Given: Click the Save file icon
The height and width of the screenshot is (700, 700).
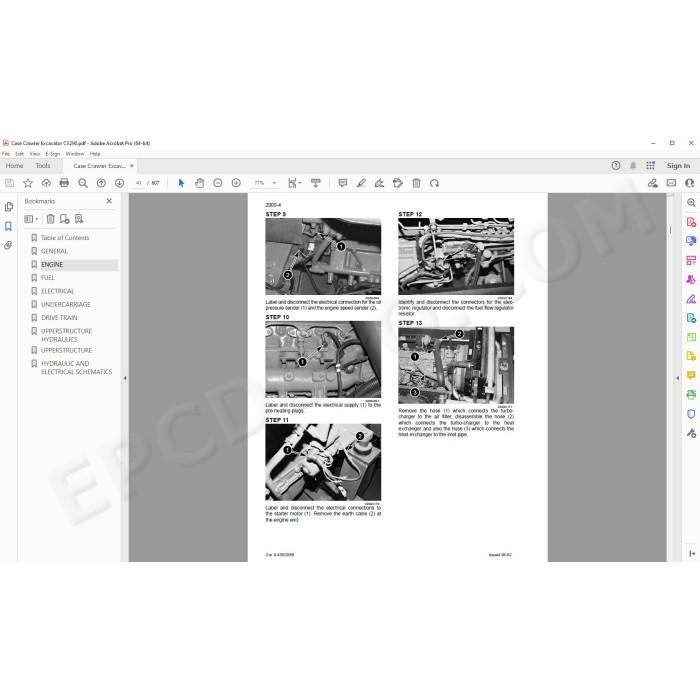Looking at the screenshot, I should pos(9,183).
